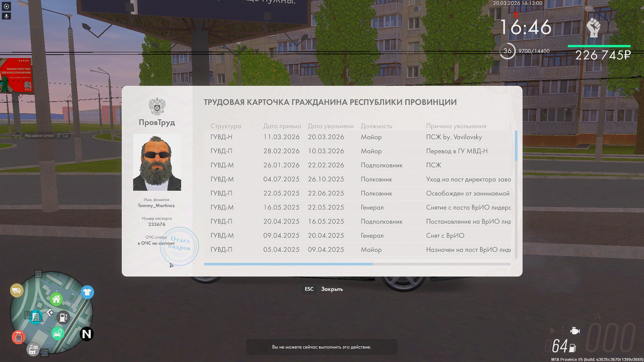The width and height of the screenshot is (644, 362).
Task: Select the green car rental marker
Action: 58,334
